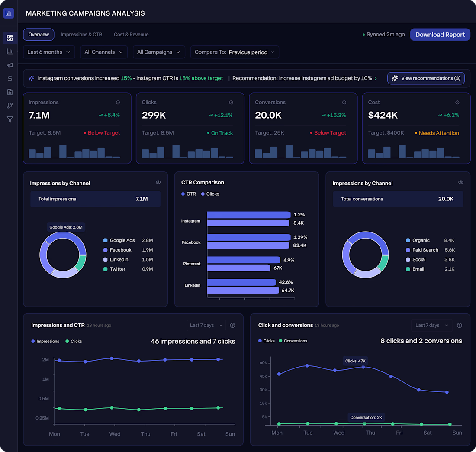Switch to the Overview tab
This screenshot has width=476, height=452.
39,35
